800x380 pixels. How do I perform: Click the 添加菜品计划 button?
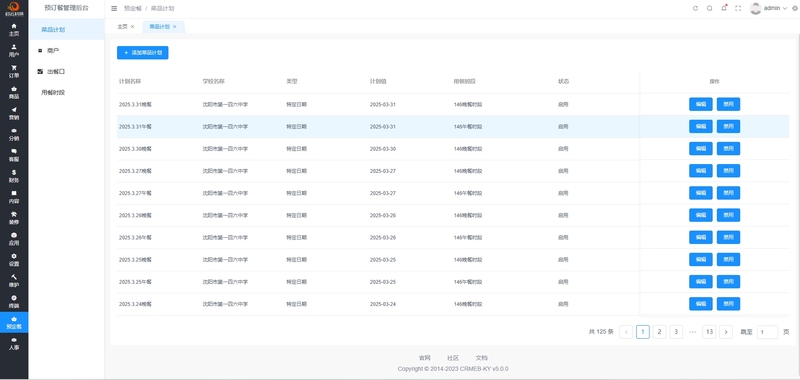142,53
